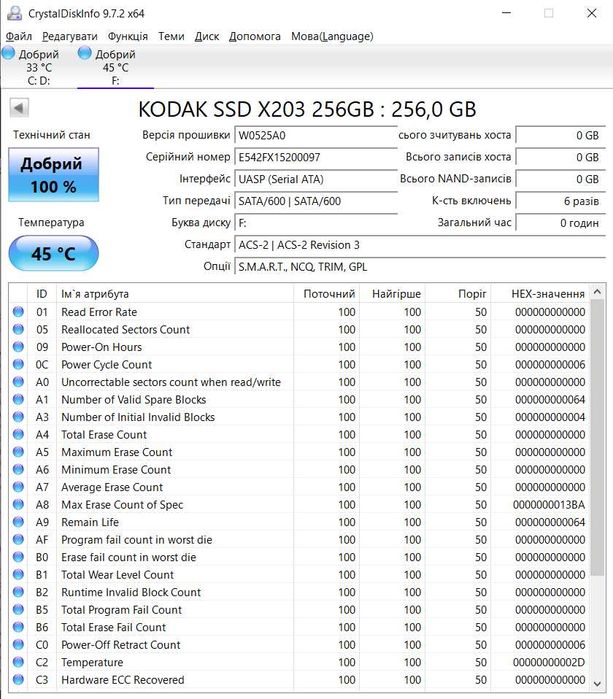Click status dot for Power-On Hours
Screen dimensions: 613x699
18,346
